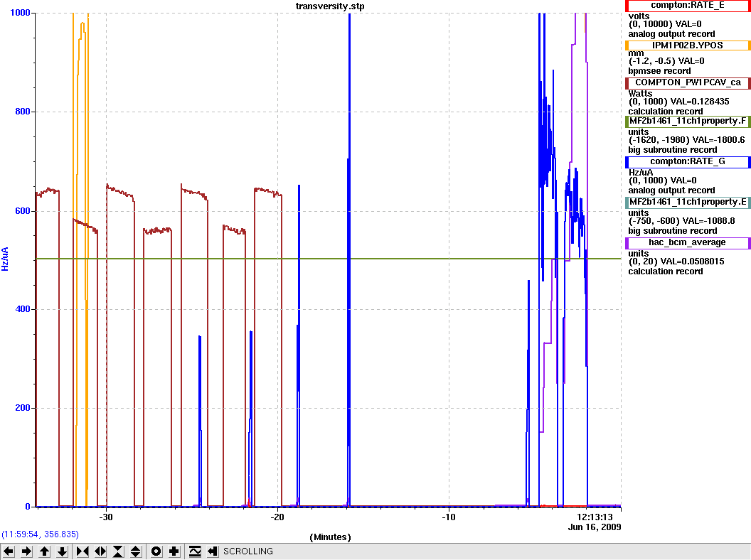Viewport: 751px width, 560px height.
Task: Select the MF2b1461_11ch1property.E legend entry
Action: [687, 202]
